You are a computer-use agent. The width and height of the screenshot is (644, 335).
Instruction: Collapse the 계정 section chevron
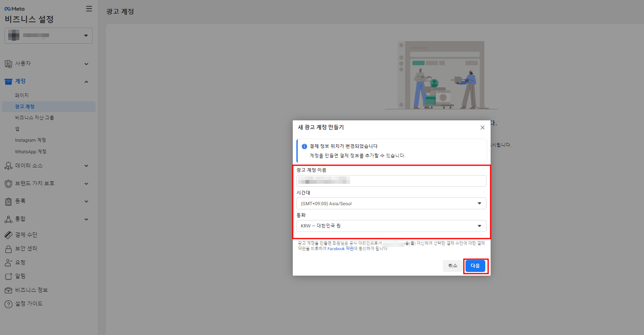pos(86,82)
